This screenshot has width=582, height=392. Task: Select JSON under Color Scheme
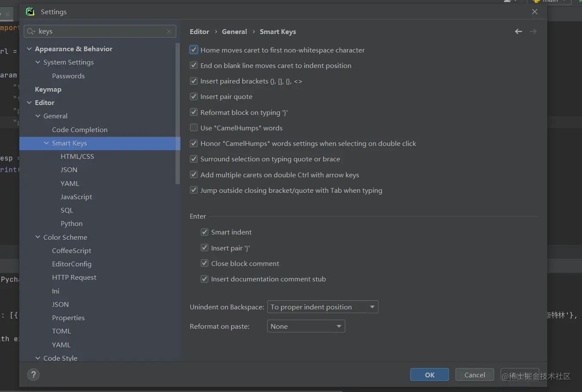[60, 304]
